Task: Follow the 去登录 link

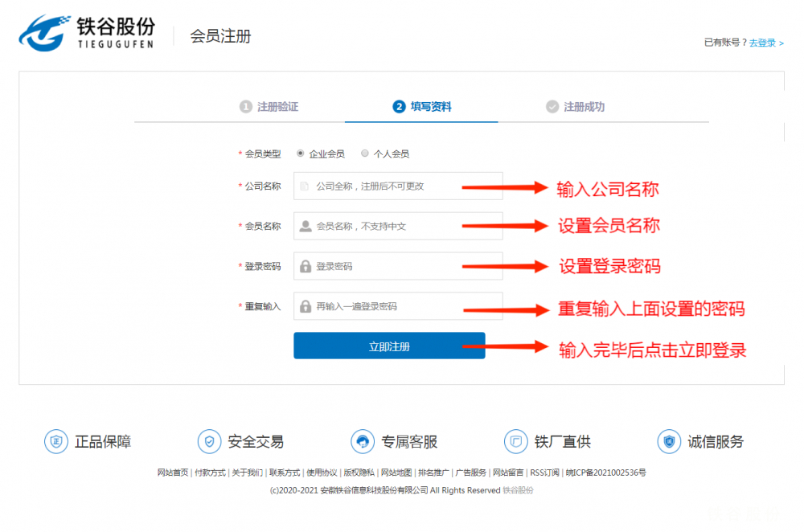Action: click(x=762, y=43)
